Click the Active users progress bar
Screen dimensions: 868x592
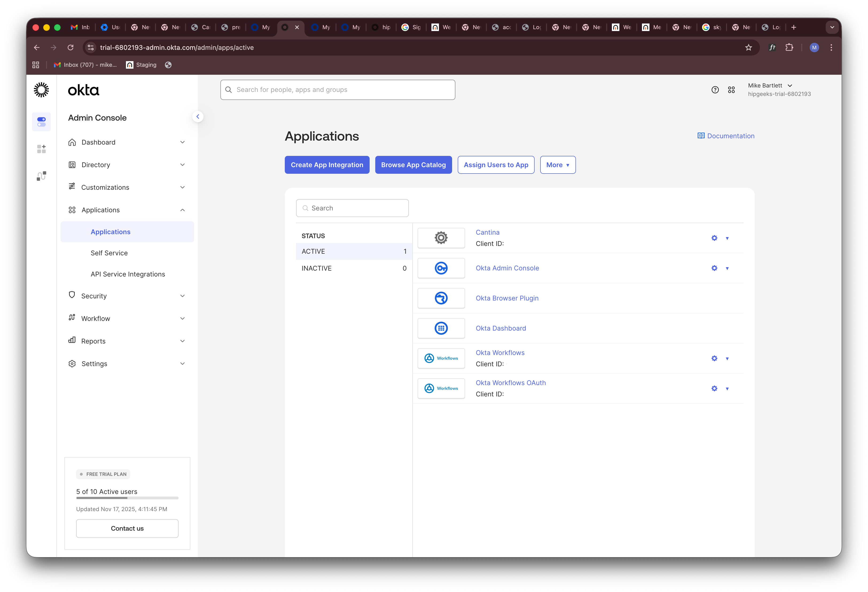coord(127,498)
